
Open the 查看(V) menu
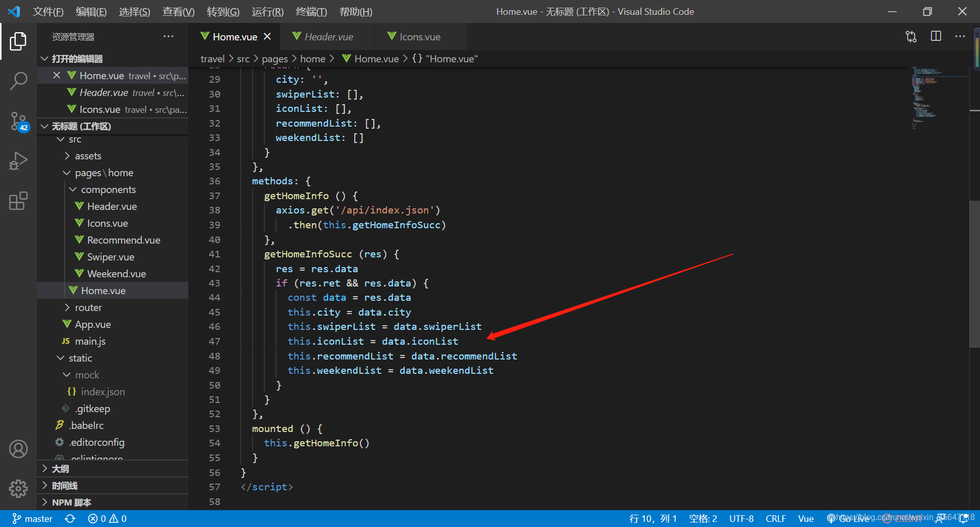(x=178, y=12)
